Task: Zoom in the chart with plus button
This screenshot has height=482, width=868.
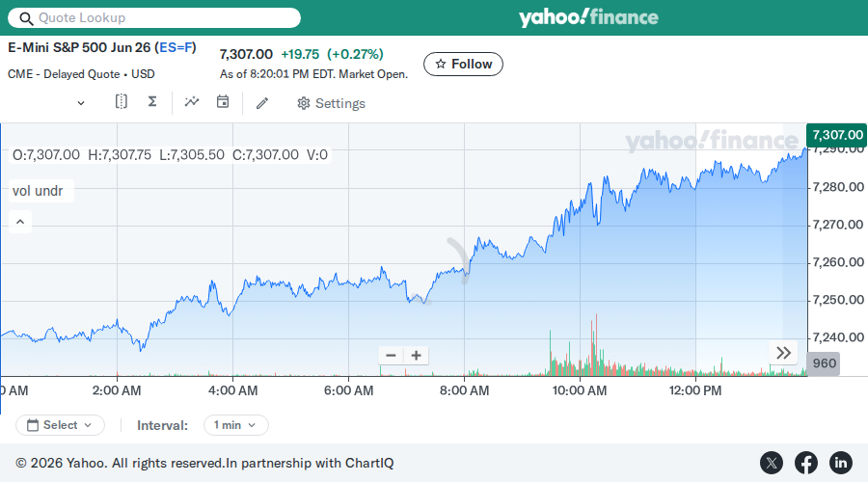Action: pyautogui.click(x=417, y=356)
